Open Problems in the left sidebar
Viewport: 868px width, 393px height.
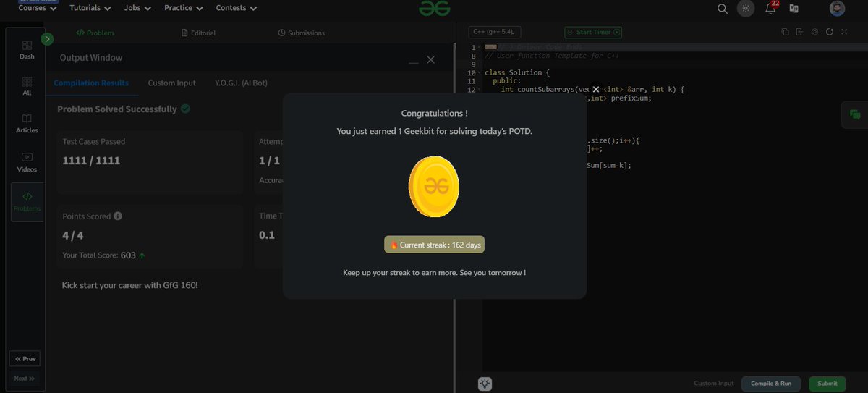pos(27,201)
